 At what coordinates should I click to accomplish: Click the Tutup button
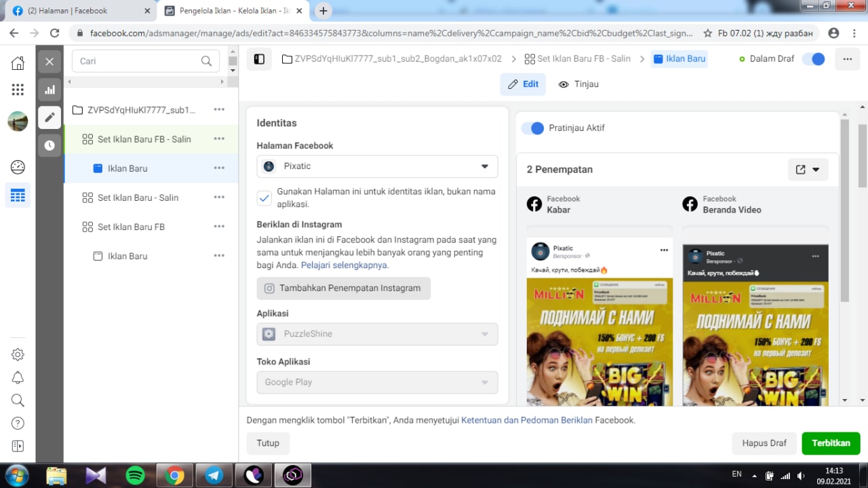pos(268,443)
